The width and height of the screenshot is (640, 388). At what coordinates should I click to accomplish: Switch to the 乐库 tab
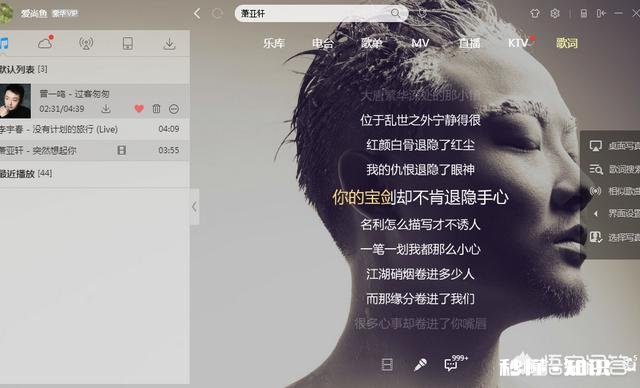(x=273, y=43)
